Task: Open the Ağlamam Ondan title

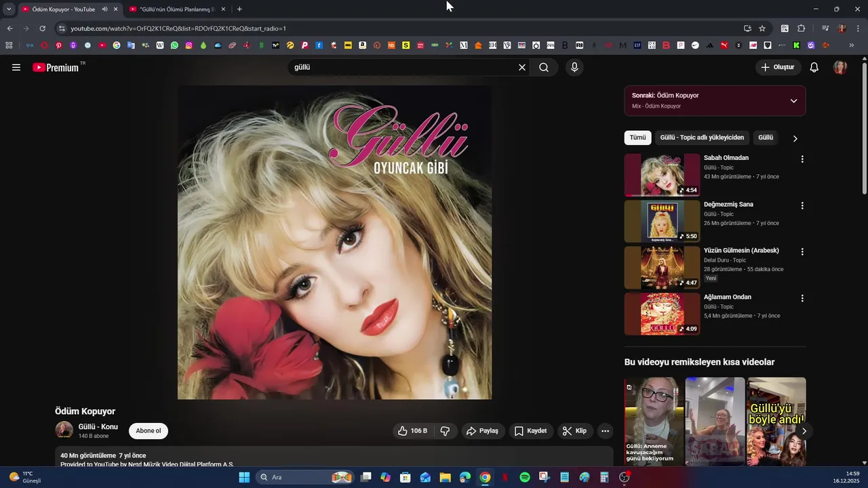Action: (727, 297)
